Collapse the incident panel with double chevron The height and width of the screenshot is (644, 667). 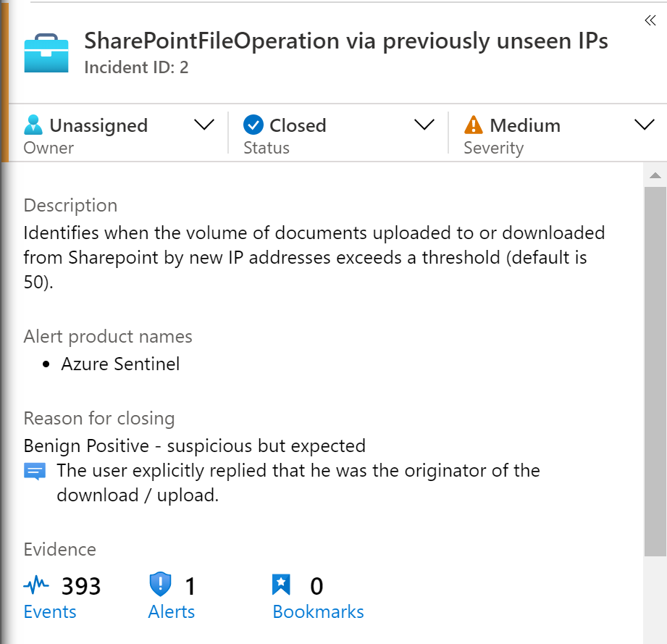coord(650,21)
